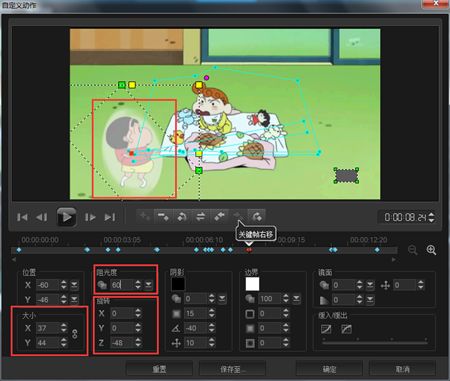Open the shadow color swatch
This screenshot has width=450, height=381.
(178, 284)
